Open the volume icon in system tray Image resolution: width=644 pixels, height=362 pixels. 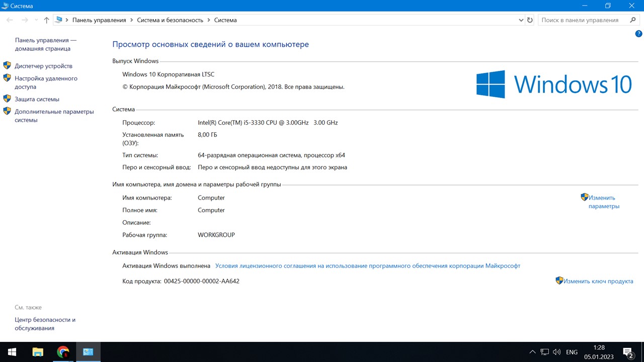click(x=556, y=352)
